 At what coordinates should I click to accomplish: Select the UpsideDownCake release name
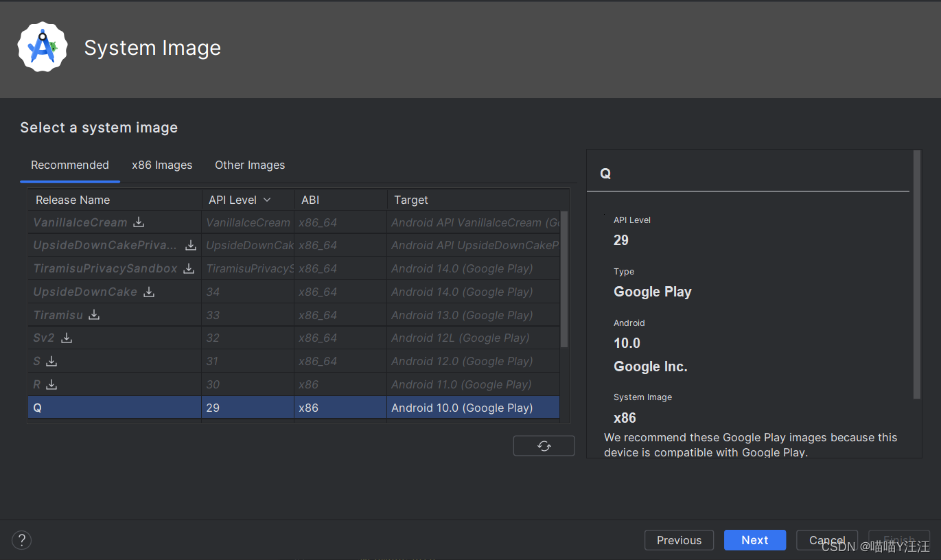85,292
